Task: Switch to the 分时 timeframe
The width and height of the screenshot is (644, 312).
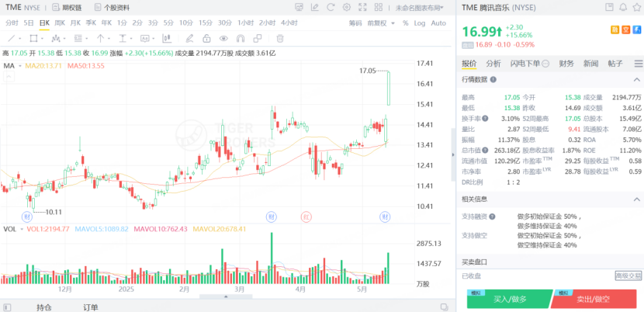Action: coord(12,23)
